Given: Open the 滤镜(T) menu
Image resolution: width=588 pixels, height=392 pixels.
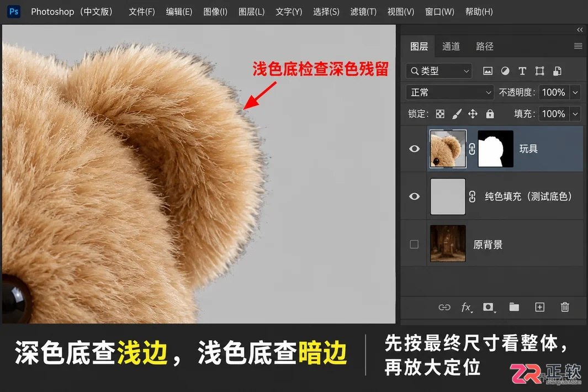Looking at the screenshot, I should click(363, 12).
